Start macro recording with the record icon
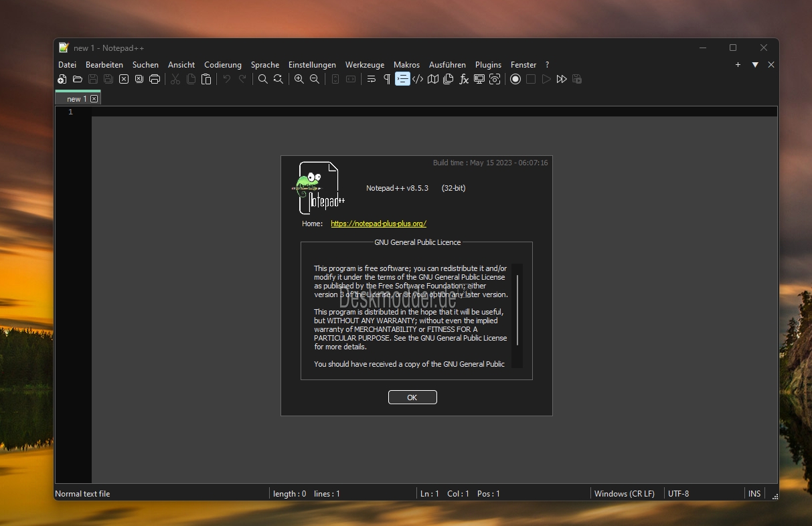This screenshot has height=526, width=812. 515,79
